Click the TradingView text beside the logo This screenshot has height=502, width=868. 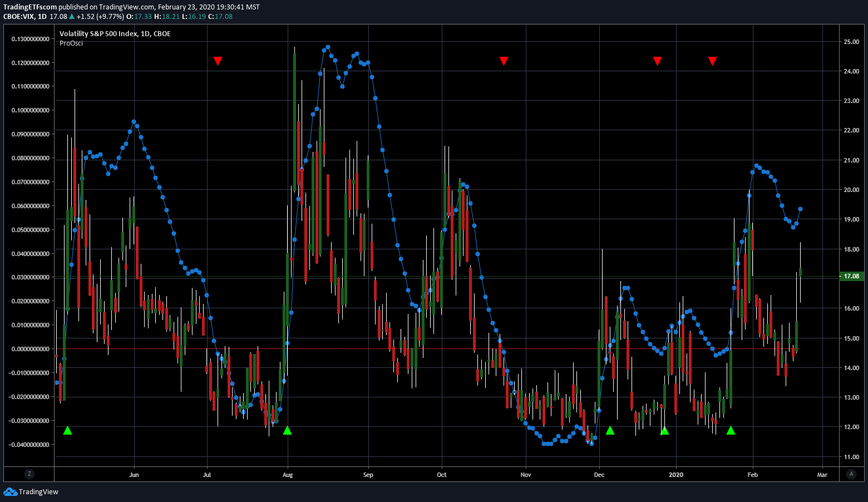(x=38, y=492)
